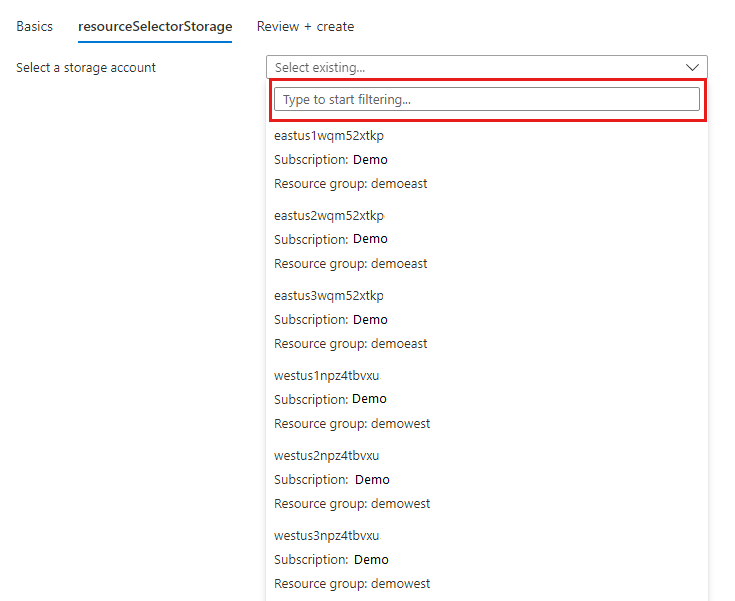Click Subscription: Demo under eastus3wqm52xtkp
The width and height of the screenshot is (735, 601).
(x=331, y=320)
